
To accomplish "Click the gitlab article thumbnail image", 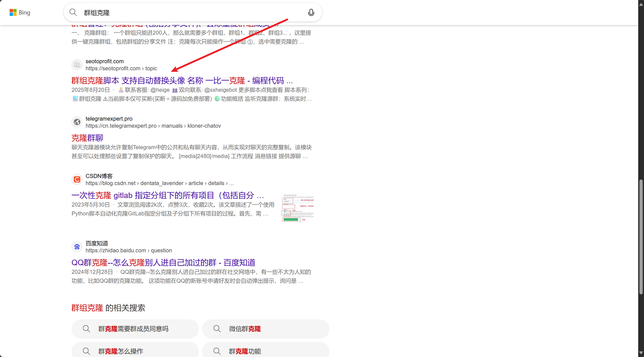I will pos(298,207).
